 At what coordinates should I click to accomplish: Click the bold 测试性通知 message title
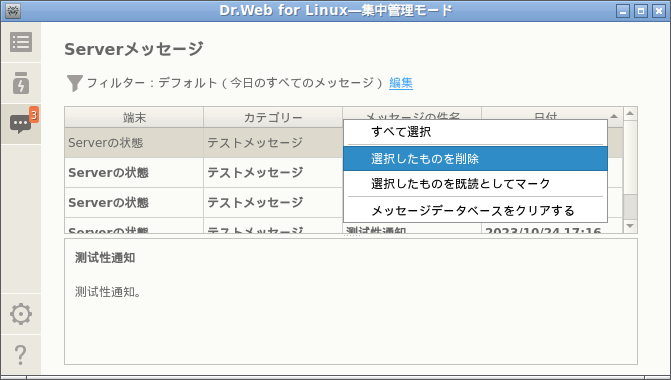pos(105,258)
